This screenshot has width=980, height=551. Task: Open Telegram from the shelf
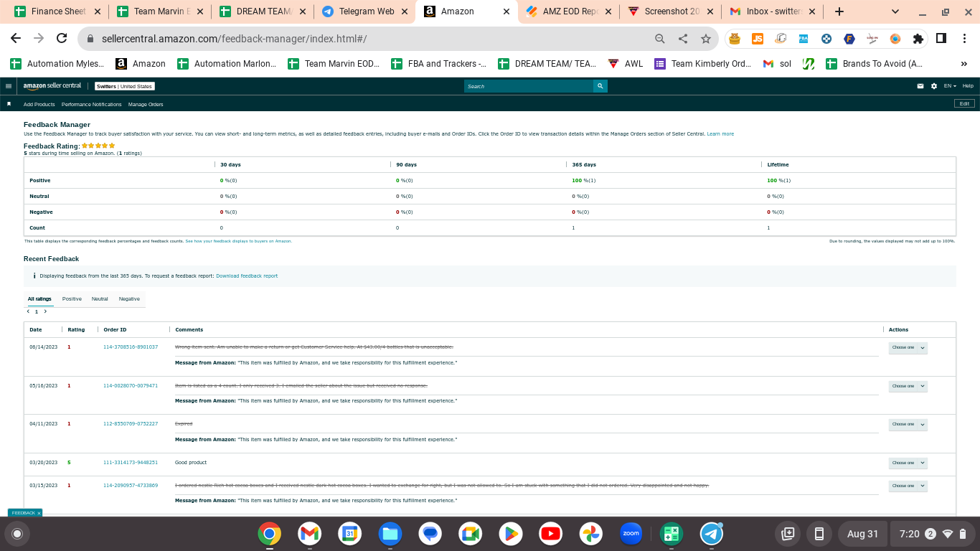click(x=712, y=534)
